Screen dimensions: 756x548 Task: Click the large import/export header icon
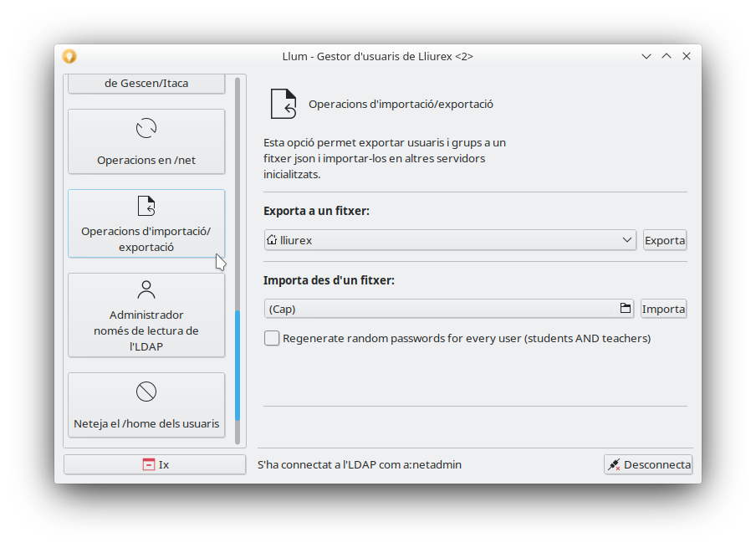[x=283, y=104]
